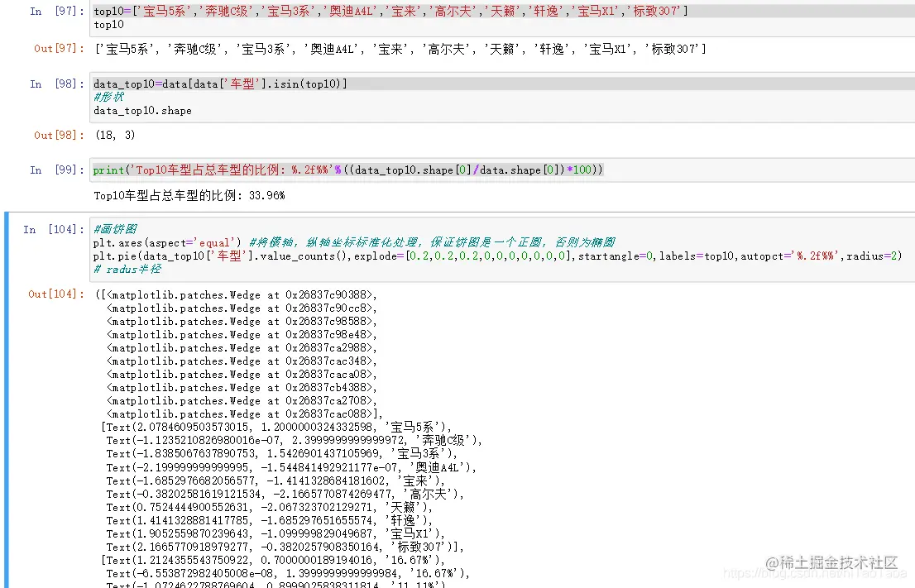The width and height of the screenshot is (915, 588).
Task: Click the 'data_top10.shape' code line
Action: (142, 111)
